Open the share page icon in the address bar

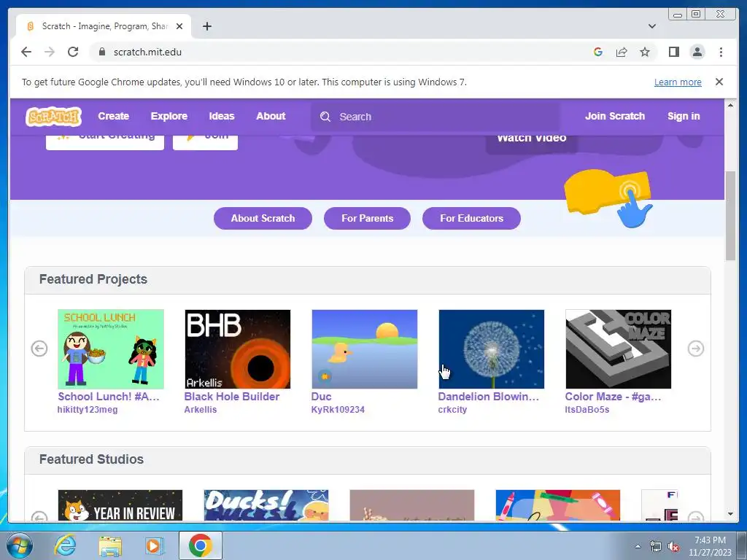click(x=622, y=52)
